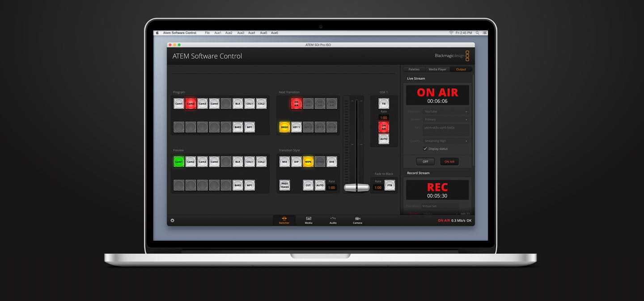This screenshot has height=301, width=644.
Task: Click the DSK 1 Rate field
Action: [384, 117]
